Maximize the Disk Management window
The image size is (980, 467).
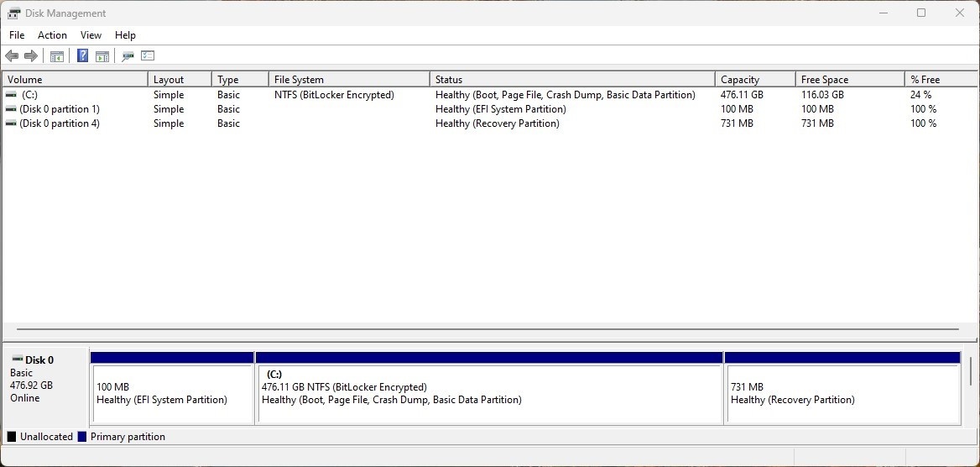921,13
